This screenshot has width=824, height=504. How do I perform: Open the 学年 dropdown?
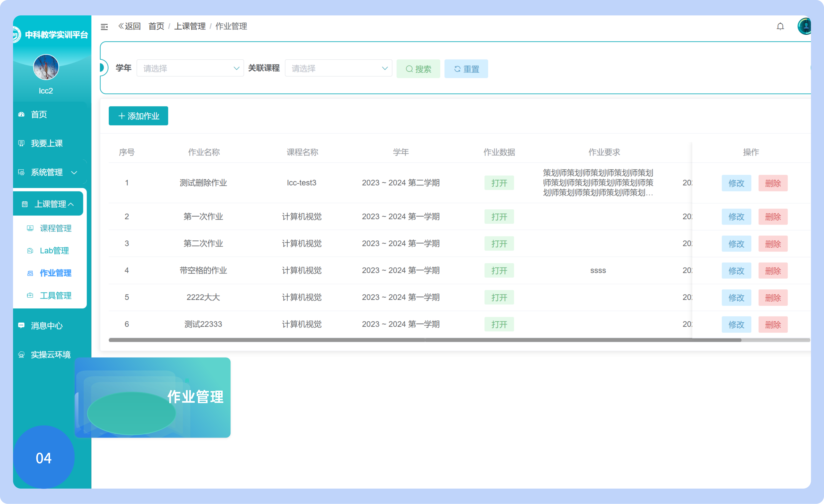click(190, 68)
